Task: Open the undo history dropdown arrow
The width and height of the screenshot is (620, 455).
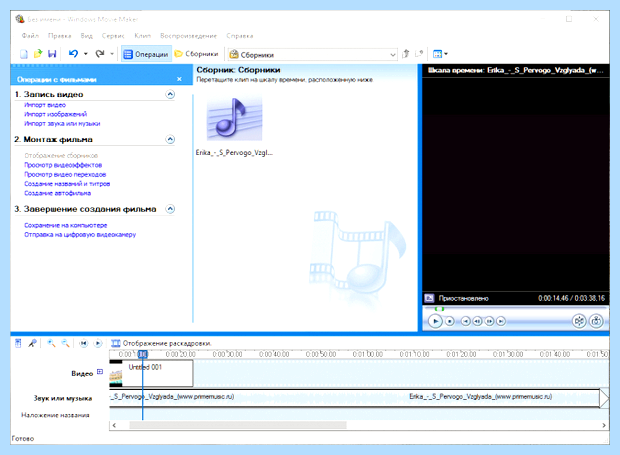Action: pos(85,54)
